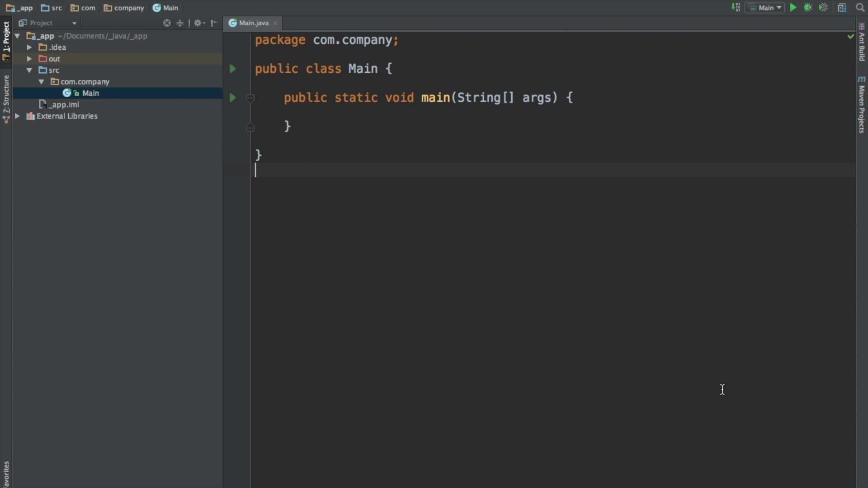The height and width of the screenshot is (488, 868).
Task: Expand the out folder
Action: click(x=29, y=59)
